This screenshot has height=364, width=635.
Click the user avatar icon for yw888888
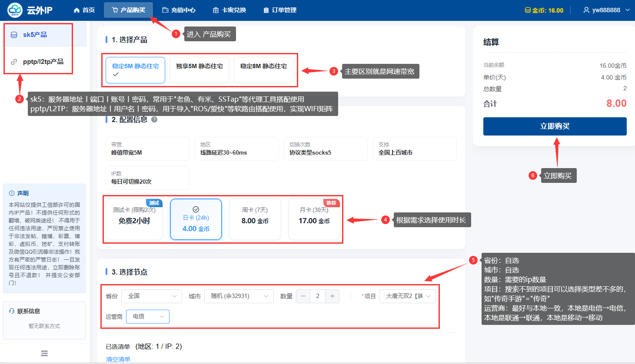[586, 10]
